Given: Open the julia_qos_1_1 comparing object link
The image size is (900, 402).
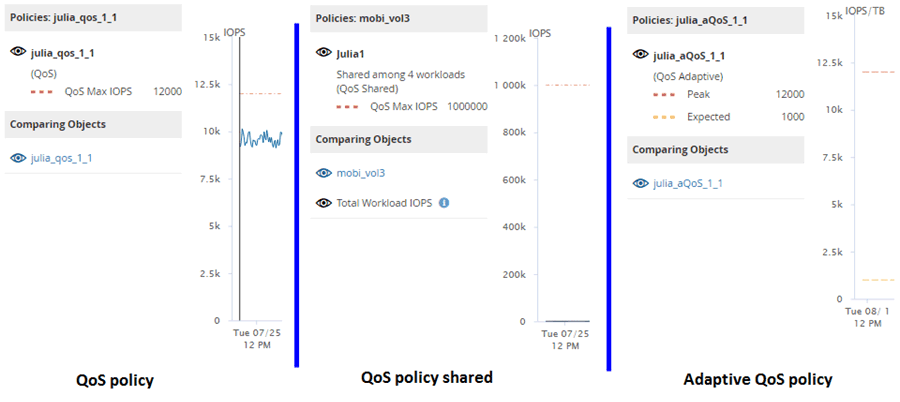Looking at the screenshot, I should pos(64,158).
